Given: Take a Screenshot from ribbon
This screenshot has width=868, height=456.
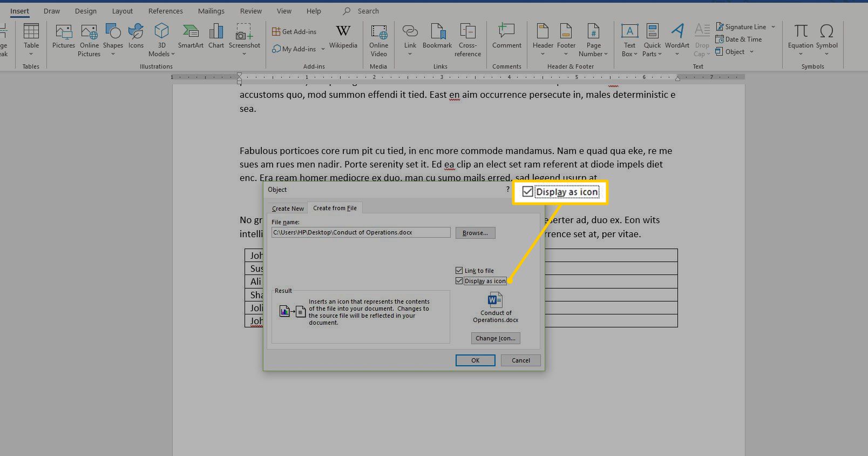Looking at the screenshot, I should tap(244, 40).
